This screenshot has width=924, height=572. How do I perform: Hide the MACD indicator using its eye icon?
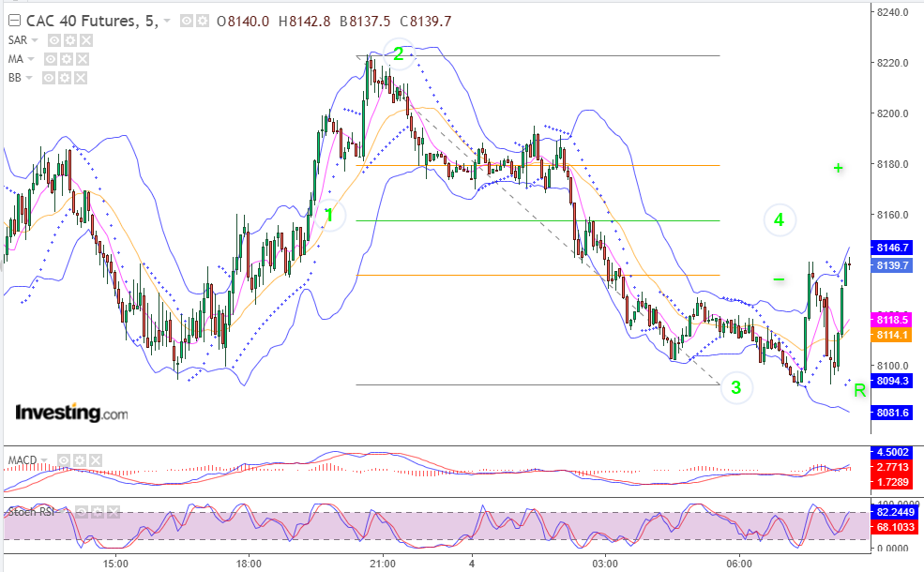[x=64, y=460]
